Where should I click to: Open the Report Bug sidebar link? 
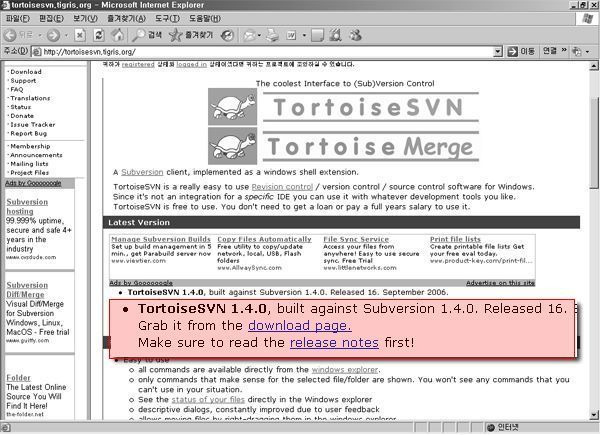click(28, 133)
